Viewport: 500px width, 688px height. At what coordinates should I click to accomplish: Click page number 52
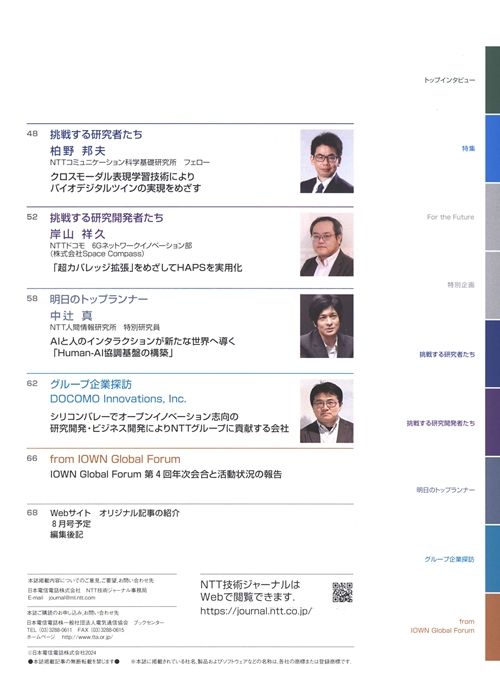coord(32,217)
